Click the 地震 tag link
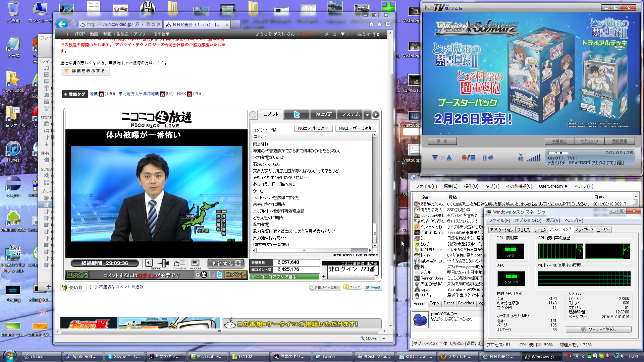644x362 pixels. pos(94,94)
